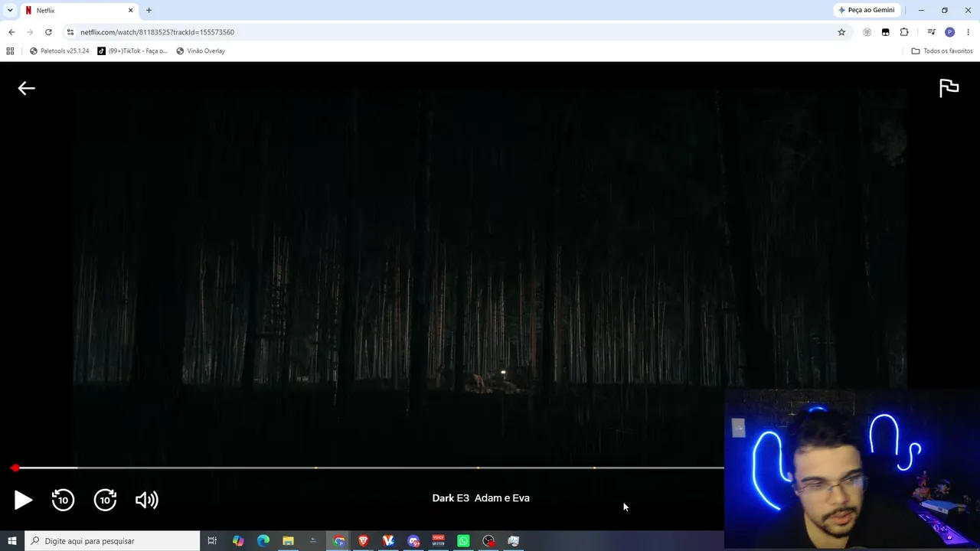
Task: Open the Chrome three-dot menu
Action: 969,32
